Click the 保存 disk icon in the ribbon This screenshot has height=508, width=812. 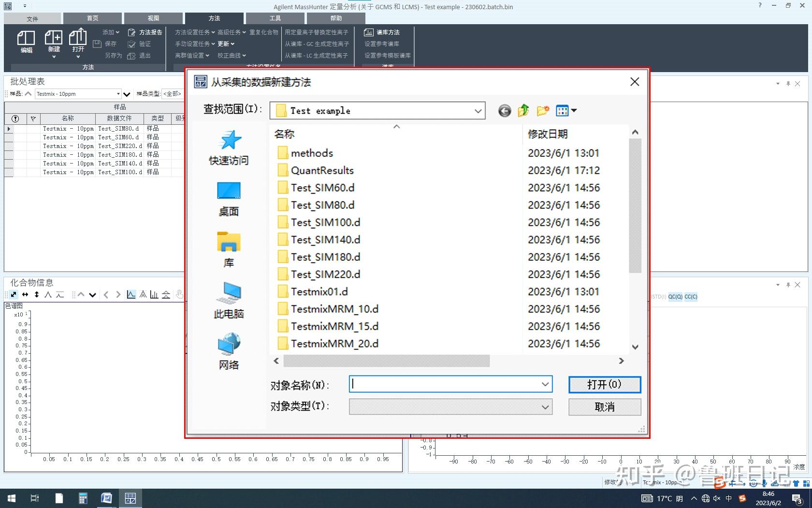(x=97, y=44)
